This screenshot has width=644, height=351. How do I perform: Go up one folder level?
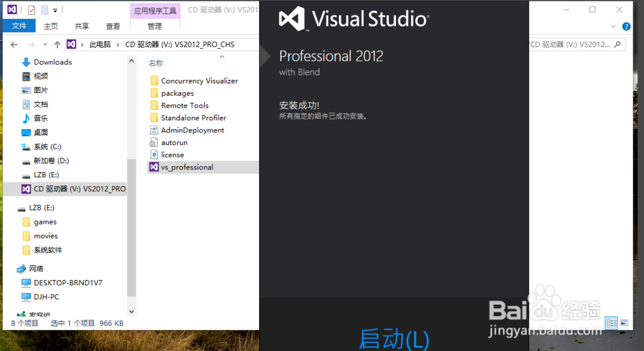tap(57, 44)
